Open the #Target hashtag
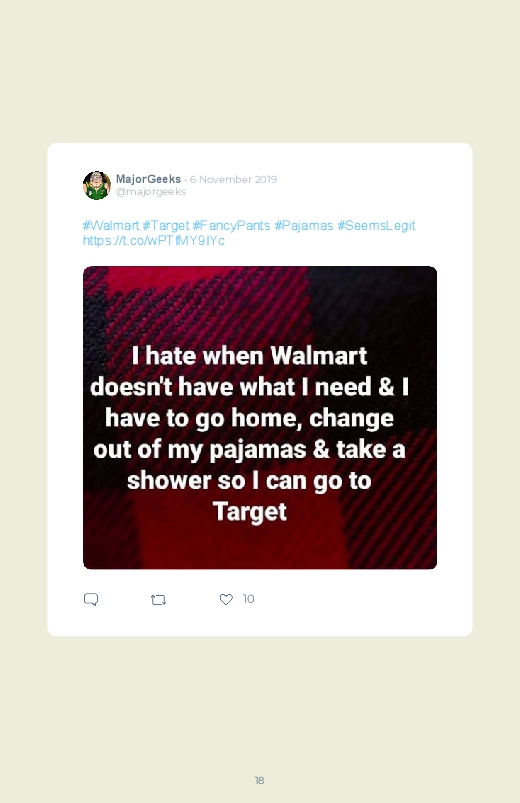The width and height of the screenshot is (520, 803). 166,225
